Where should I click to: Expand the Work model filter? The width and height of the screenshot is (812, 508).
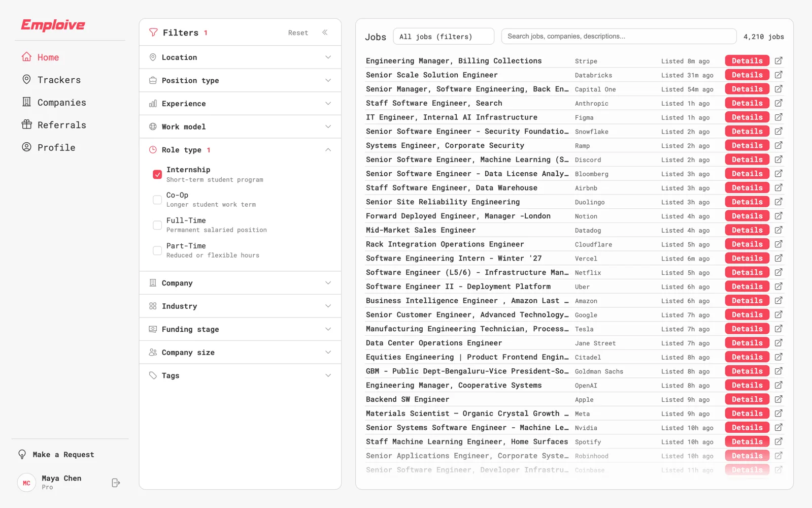point(240,126)
